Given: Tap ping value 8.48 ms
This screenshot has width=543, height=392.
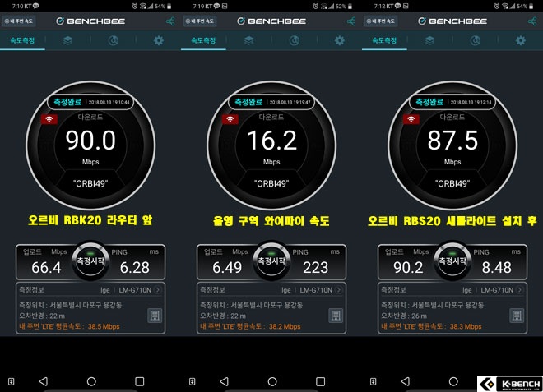Looking at the screenshot, I should 497,267.
